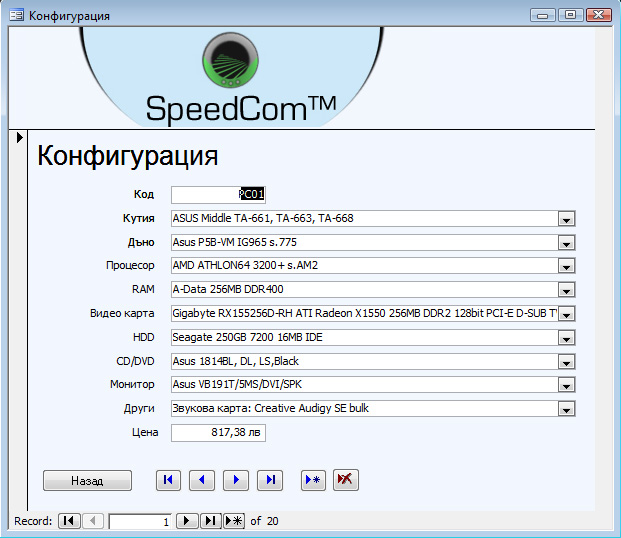Open the Дъно combo box arrow

[x=566, y=243]
